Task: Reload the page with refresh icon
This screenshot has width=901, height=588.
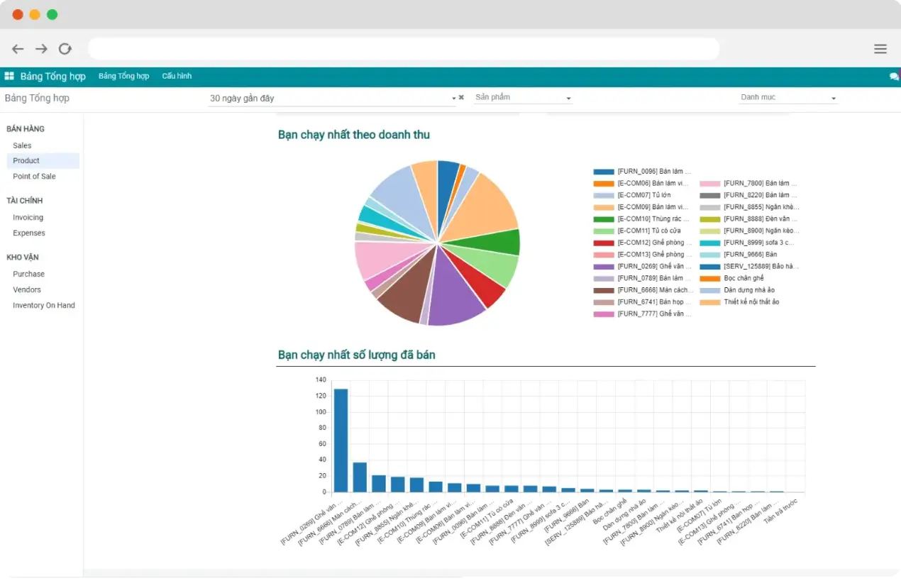Action: [x=65, y=49]
